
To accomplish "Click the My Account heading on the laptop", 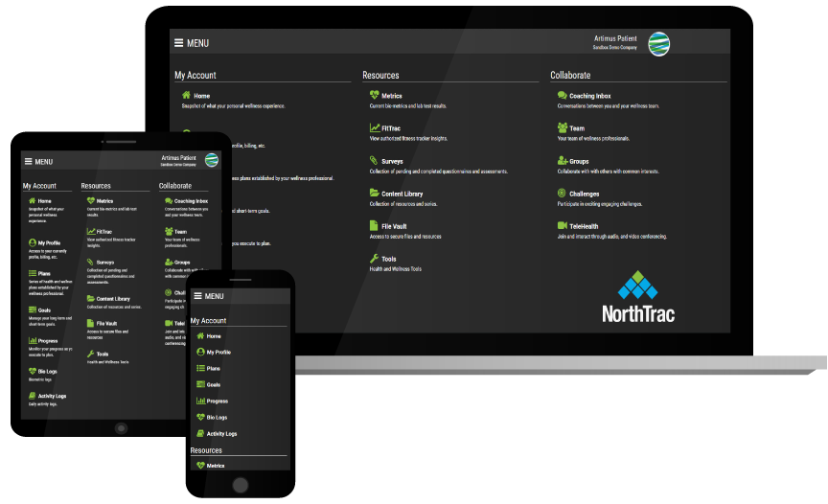I will 195,75.
